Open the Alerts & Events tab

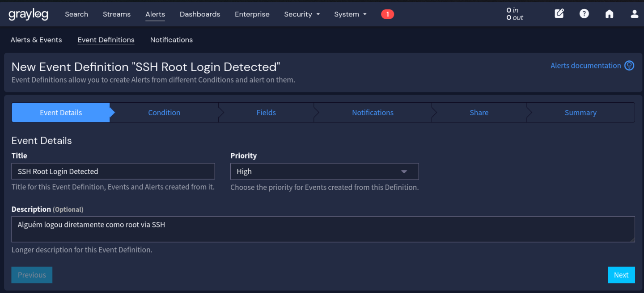36,40
